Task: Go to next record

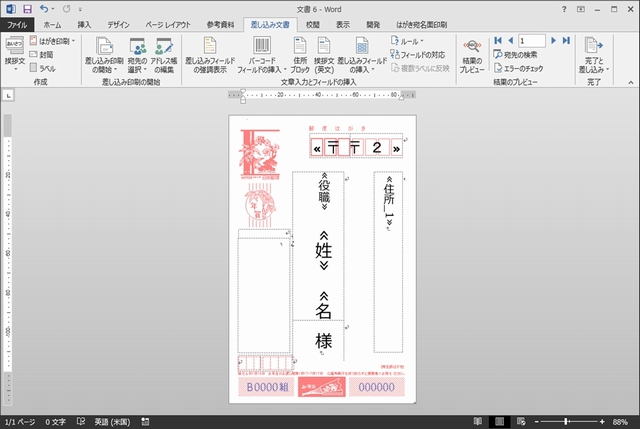Action: [553, 40]
